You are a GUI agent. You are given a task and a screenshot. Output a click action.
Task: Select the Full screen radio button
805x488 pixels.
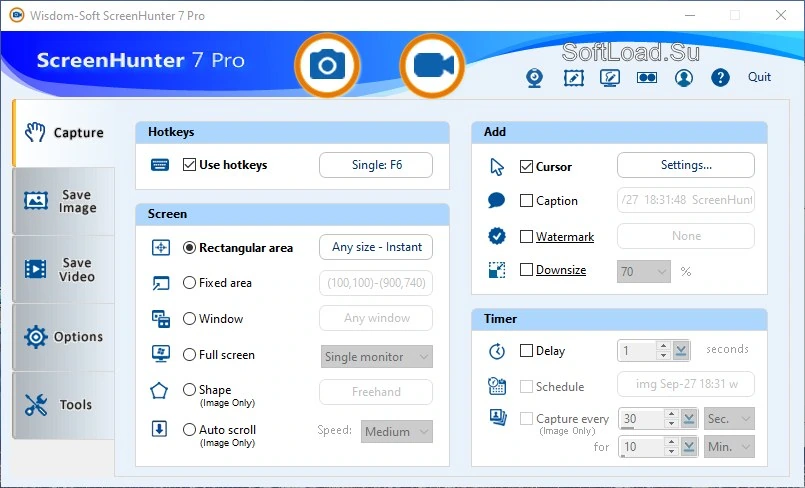pos(189,355)
